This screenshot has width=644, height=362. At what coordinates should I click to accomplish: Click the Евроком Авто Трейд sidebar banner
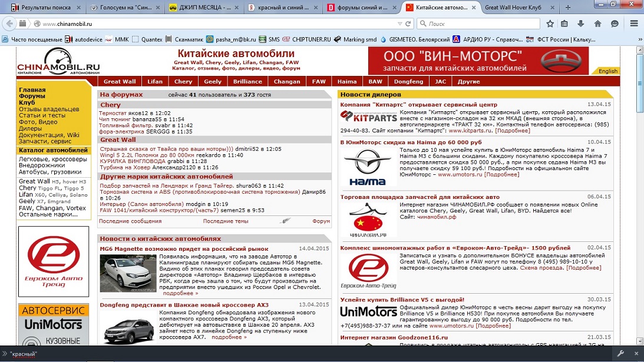click(54, 261)
